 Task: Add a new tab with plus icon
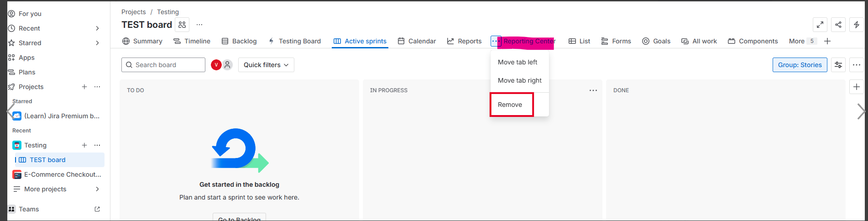(827, 41)
